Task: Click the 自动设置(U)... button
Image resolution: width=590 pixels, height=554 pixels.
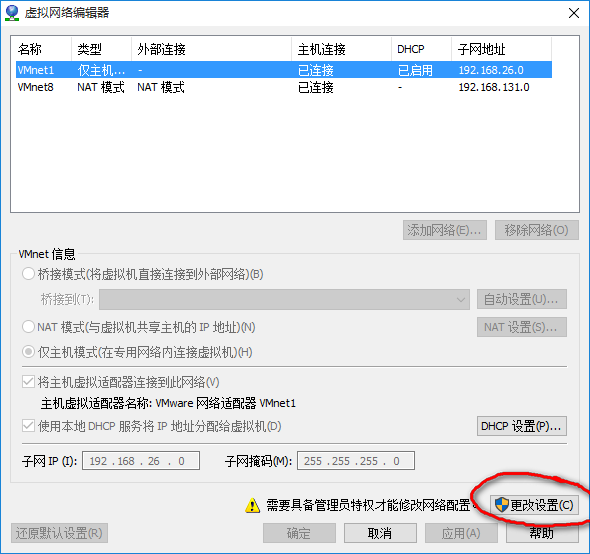Action: 522,299
